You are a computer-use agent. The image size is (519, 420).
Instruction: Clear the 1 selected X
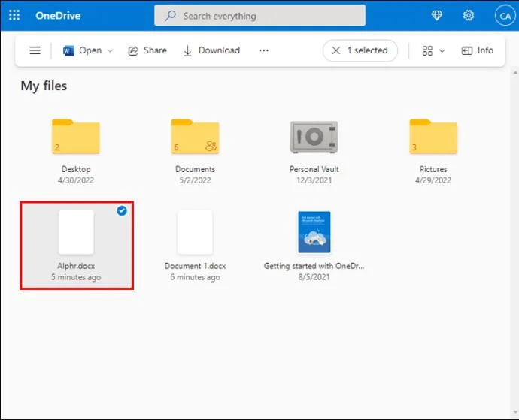[x=336, y=50]
